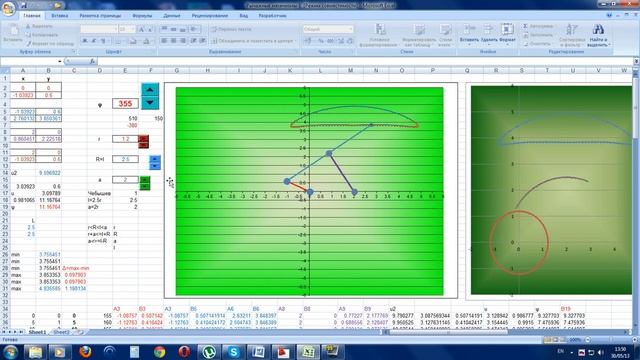640x360 pixels.
Task: Click the small blue spinner beside R=l
Action: tap(155, 162)
